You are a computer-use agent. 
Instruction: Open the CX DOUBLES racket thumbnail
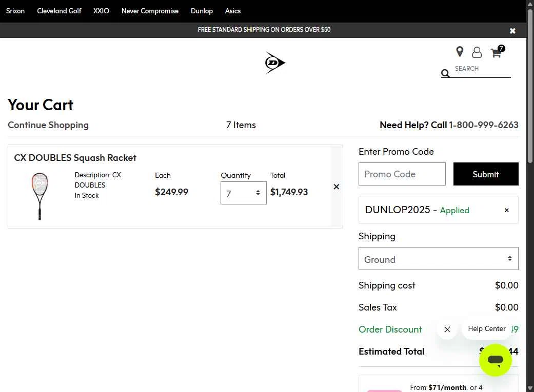[x=39, y=196]
